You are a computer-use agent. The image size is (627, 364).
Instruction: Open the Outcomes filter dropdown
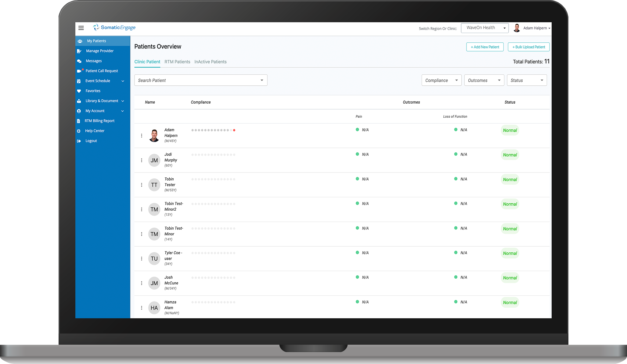click(484, 80)
